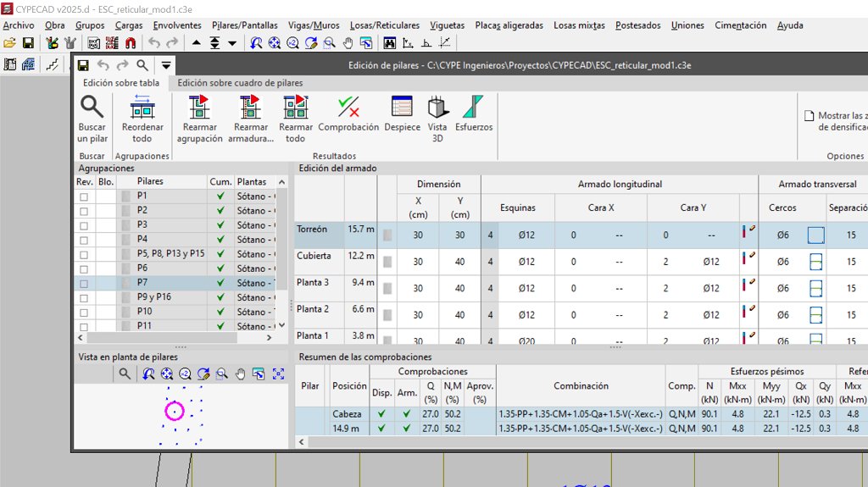Switch to Edición sobre cuadro de pilares tab
Viewport: 868px width, 487px height.
240,83
